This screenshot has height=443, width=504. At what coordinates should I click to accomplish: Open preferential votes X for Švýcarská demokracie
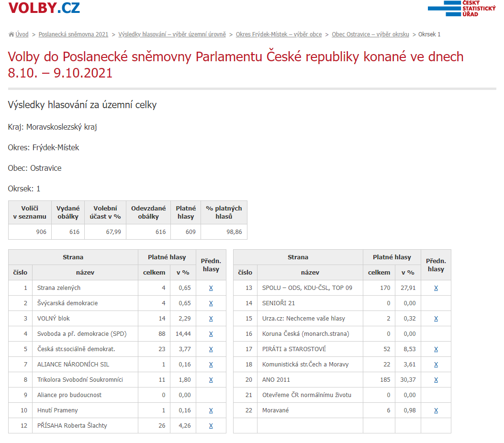click(211, 303)
